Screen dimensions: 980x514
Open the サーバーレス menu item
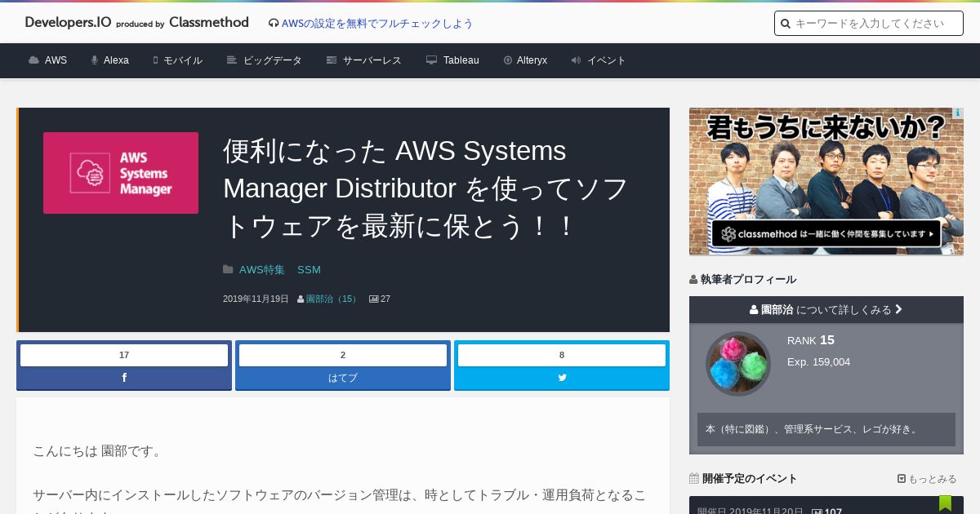tap(372, 60)
